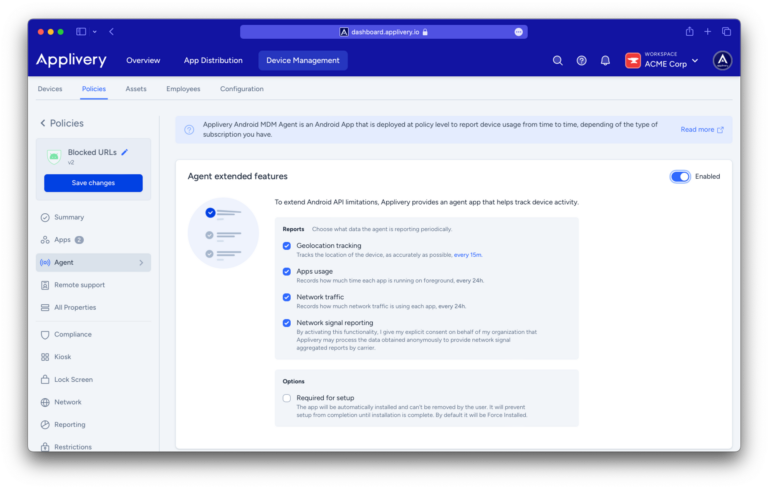Go back with the browser arrow
This screenshot has width=768, height=488.
coord(112,32)
